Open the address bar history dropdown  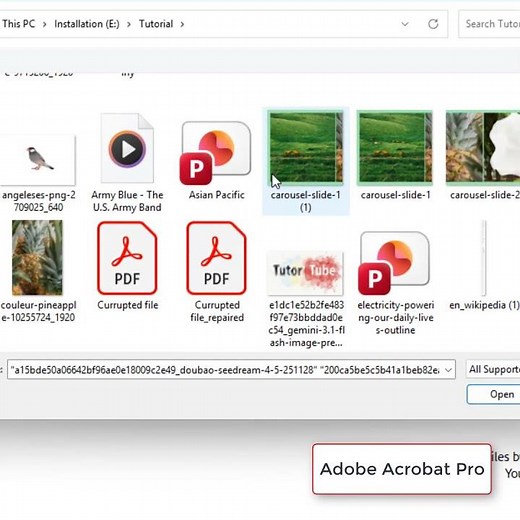[x=405, y=24]
